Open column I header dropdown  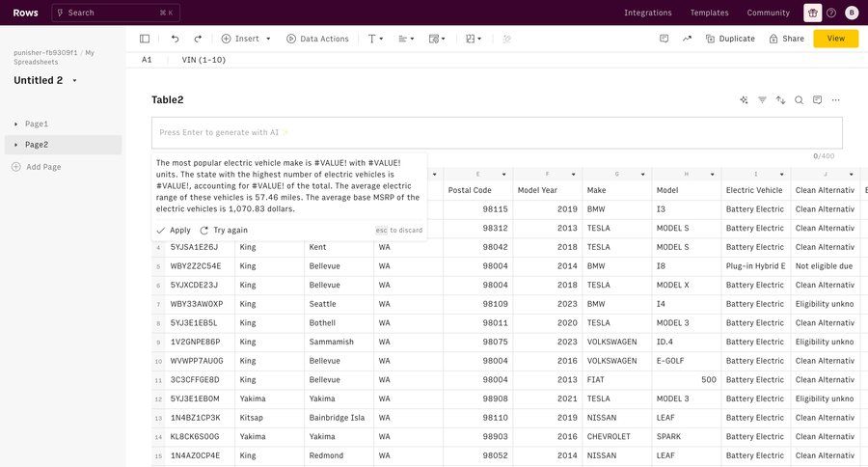click(781, 175)
